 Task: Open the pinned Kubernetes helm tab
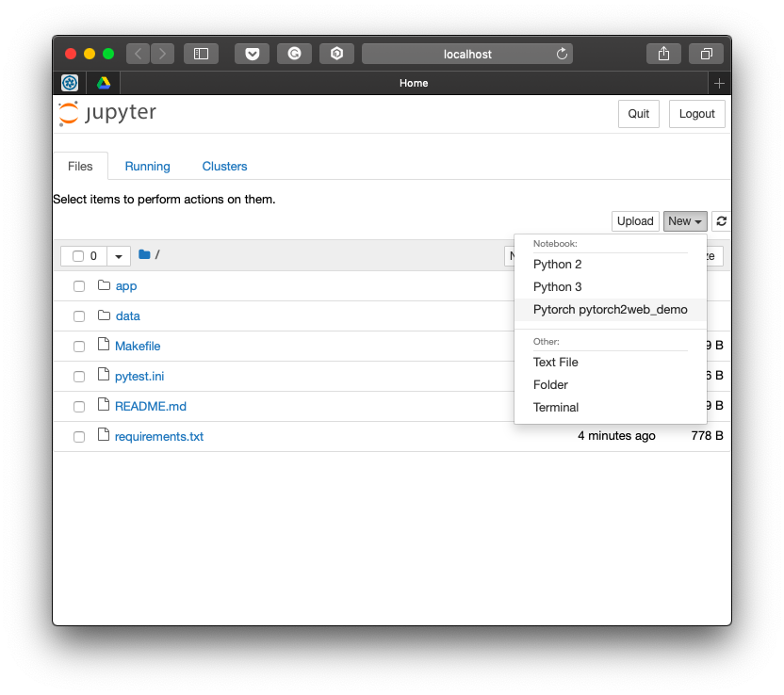70,83
